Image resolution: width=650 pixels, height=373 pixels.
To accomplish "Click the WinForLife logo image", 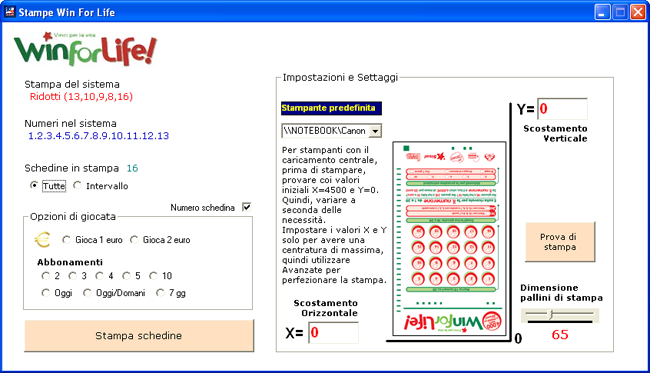I will 85,49.
